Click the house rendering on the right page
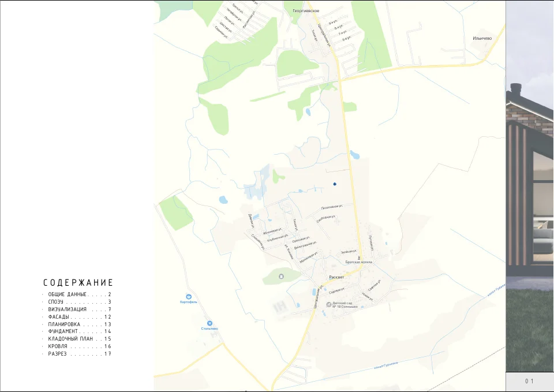 [x=530, y=186]
